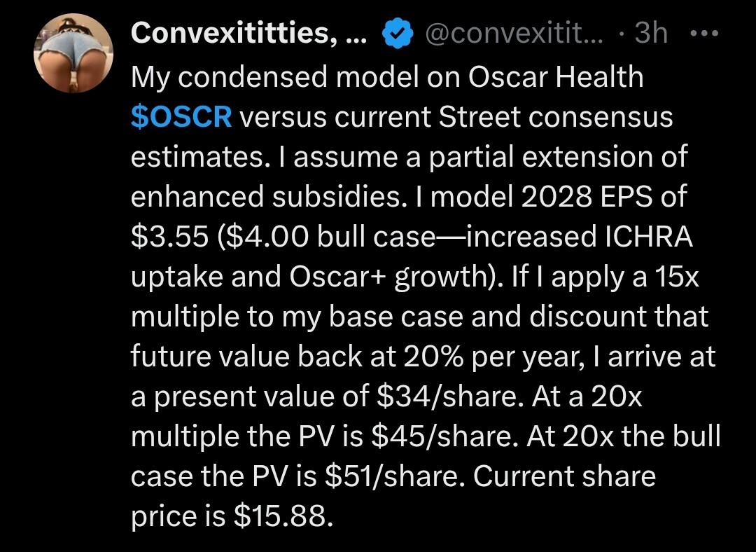Screen dimensions: 756x552
Task: Open the three-dot more options menu
Action: click(x=704, y=34)
